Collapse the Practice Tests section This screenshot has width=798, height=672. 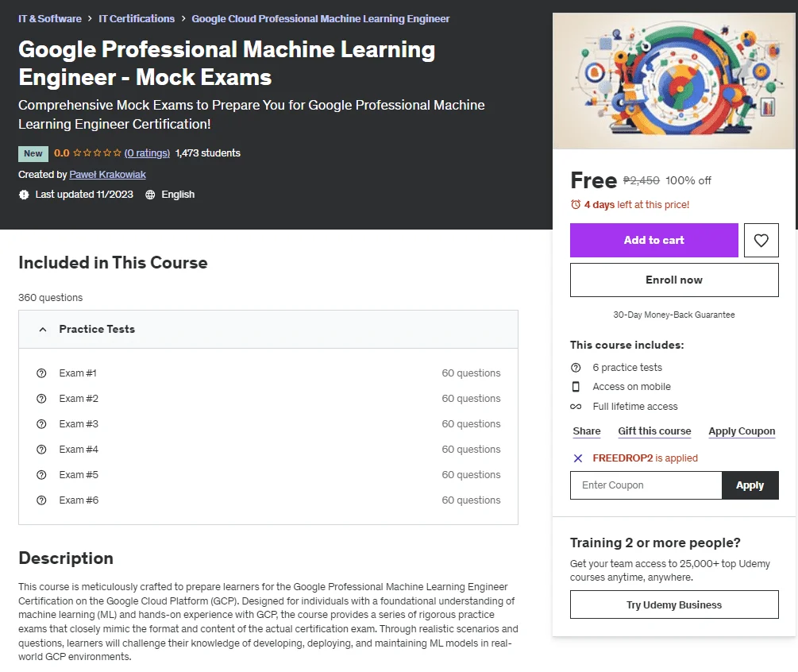point(268,330)
